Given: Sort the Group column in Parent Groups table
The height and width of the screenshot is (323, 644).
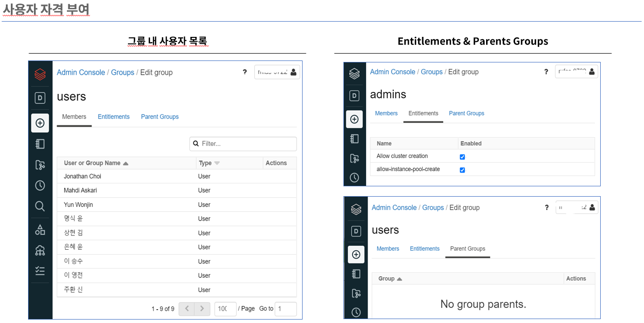Looking at the screenshot, I should point(399,279).
